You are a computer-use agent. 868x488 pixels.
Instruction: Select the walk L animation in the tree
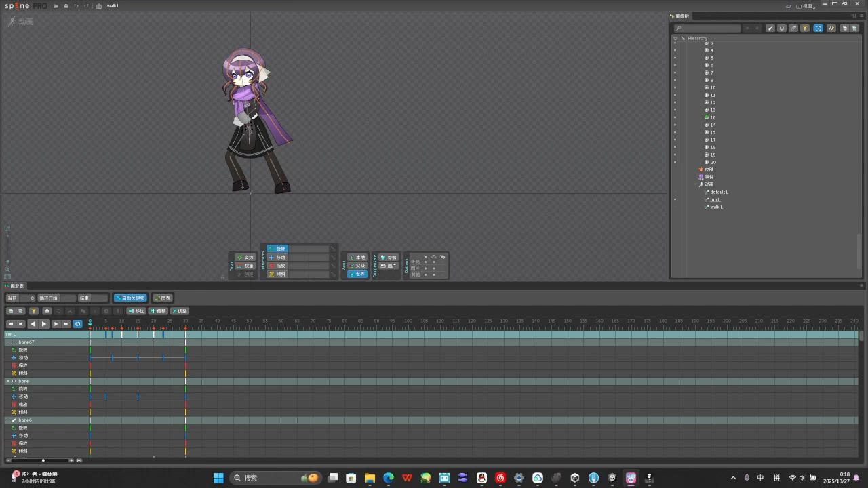click(x=716, y=207)
